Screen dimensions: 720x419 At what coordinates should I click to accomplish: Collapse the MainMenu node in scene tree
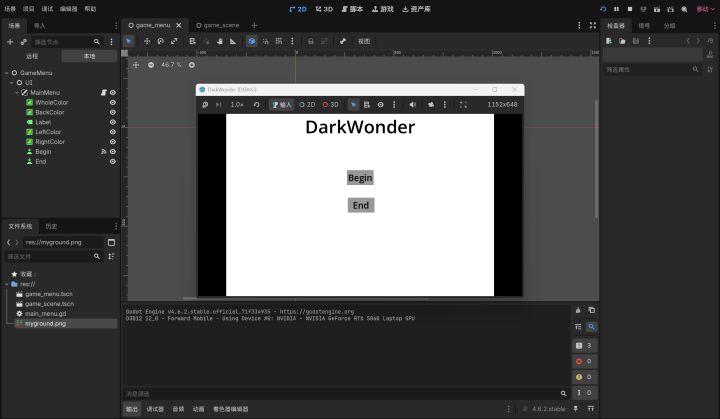pyautogui.click(x=17, y=92)
